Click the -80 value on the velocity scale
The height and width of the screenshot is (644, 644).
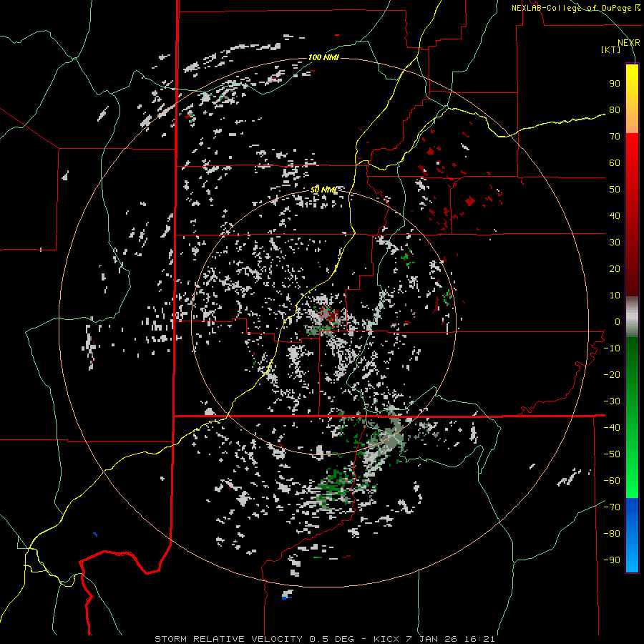(x=612, y=534)
